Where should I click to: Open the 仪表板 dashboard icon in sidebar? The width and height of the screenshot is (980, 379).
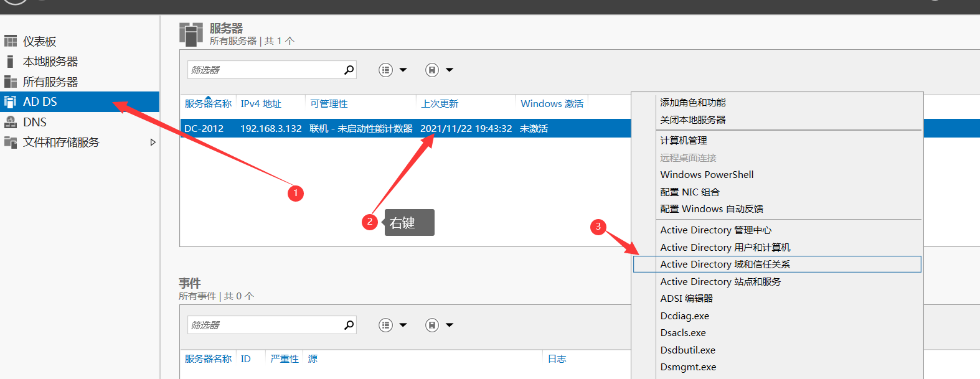[x=11, y=42]
